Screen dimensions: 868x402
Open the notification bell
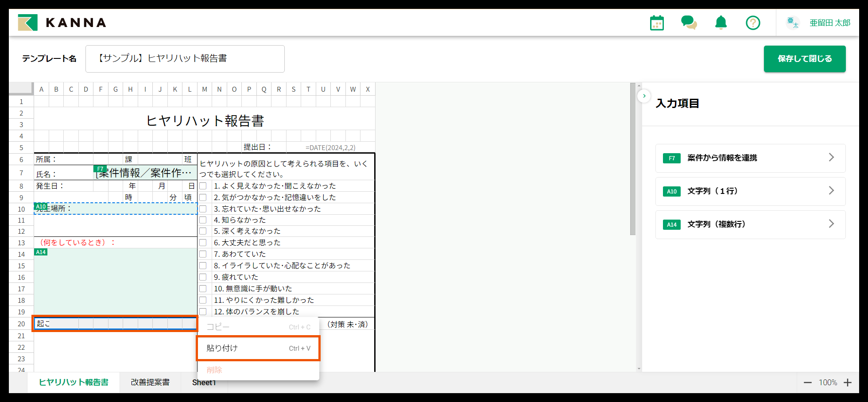(721, 22)
